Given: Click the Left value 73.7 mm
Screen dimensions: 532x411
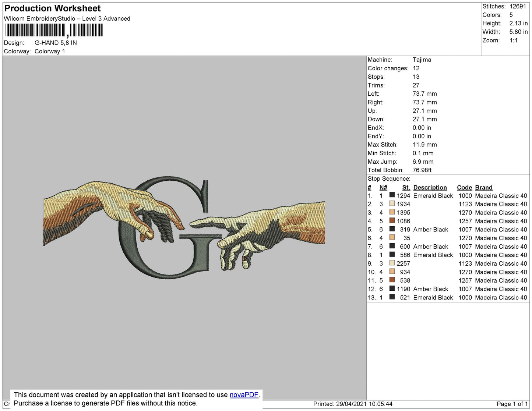Looking at the screenshot, I should pyautogui.click(x=425, y=93).
